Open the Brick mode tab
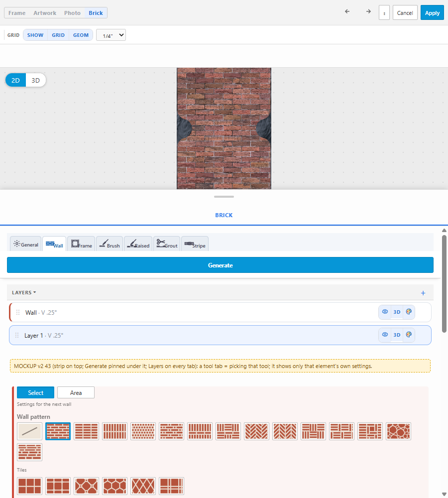Viewport: 448px width, 498px height. (x=96, y=13)
